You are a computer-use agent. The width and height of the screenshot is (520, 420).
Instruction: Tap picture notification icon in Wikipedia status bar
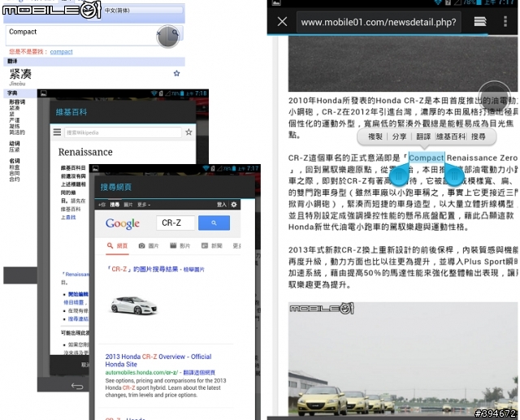43,93
